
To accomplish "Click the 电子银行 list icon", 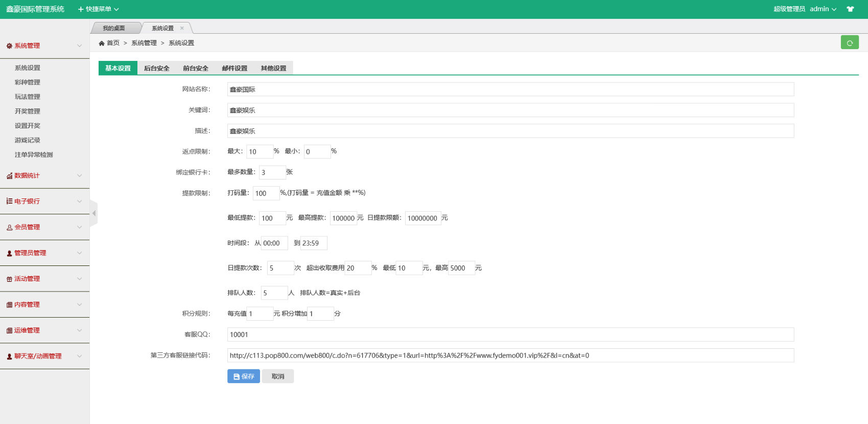I will tap(9, 202).
